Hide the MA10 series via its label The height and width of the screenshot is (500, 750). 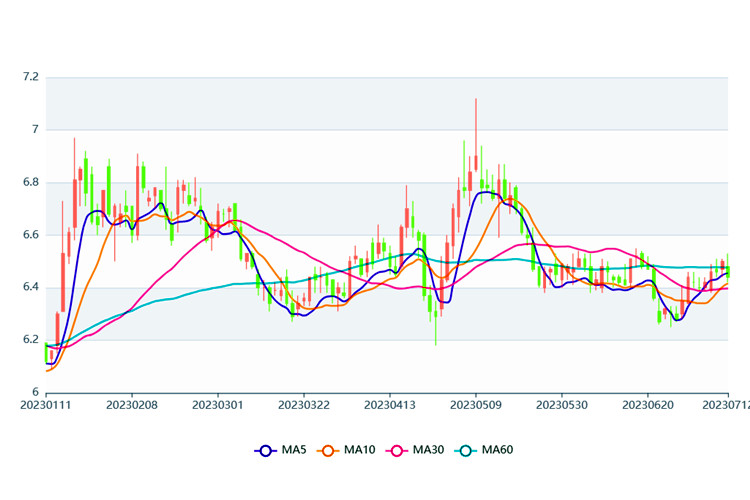tap(359, 451)
